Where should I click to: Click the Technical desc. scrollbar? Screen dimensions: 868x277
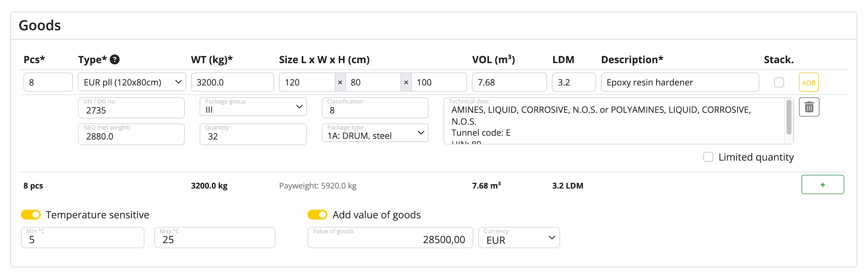pos(789,117)
